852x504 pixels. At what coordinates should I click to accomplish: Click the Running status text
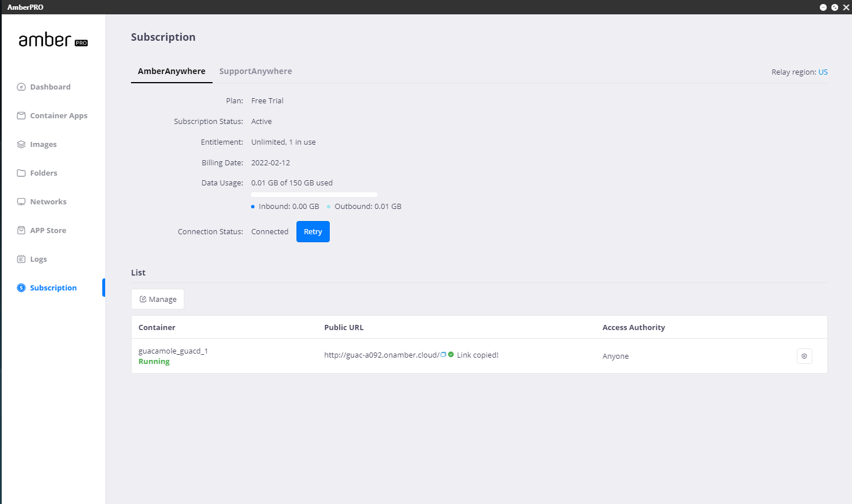tap(154, 362)
